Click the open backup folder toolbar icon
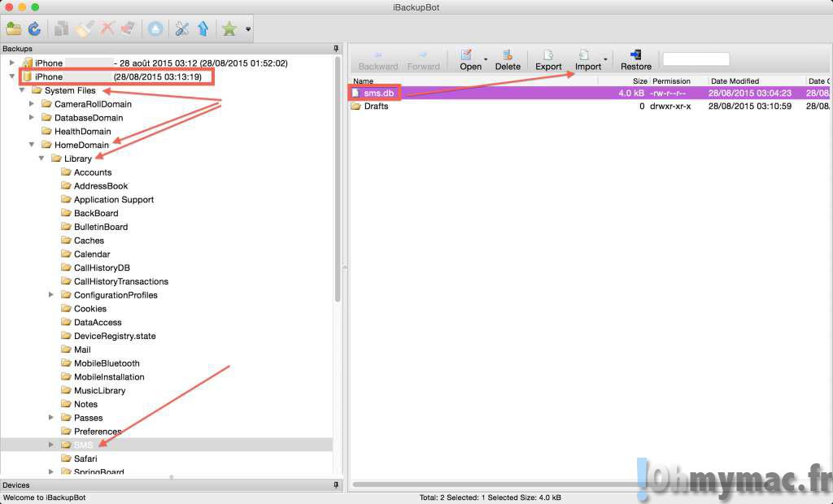Screen dimensions: 833x504 13,28
